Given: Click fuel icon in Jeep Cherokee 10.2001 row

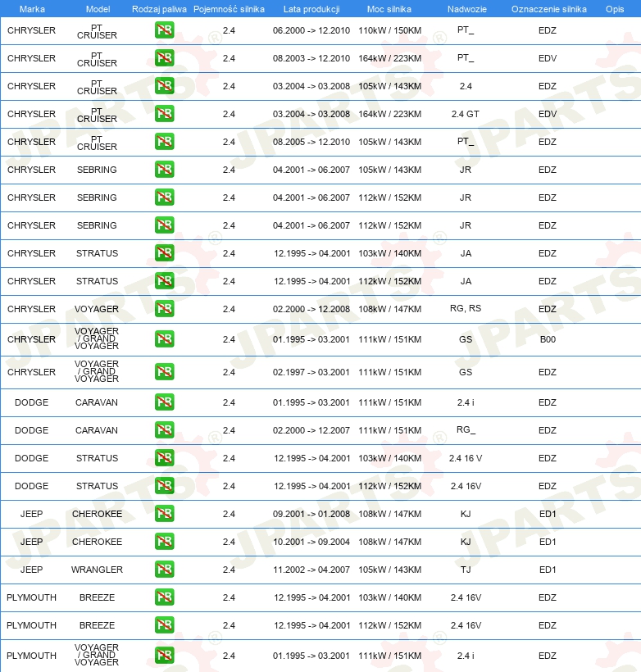Looking at the screenshot, I should tap(165, 541).
